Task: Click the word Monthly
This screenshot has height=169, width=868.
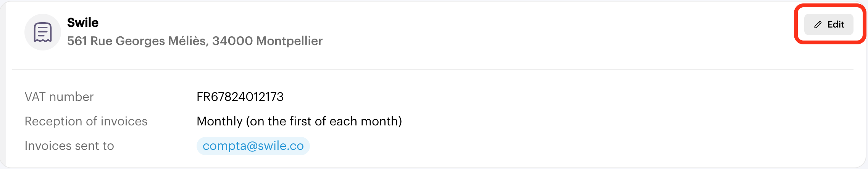Action: pyautogui.click(x=219, y=121)
